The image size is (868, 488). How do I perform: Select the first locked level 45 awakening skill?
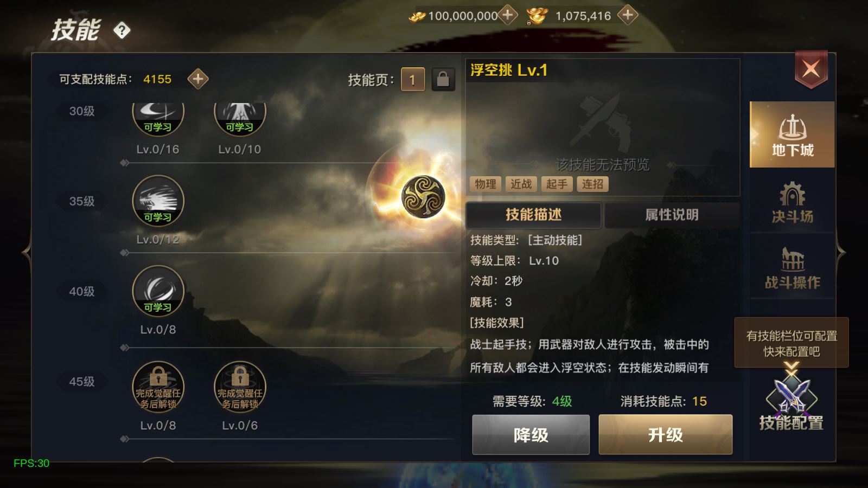coord(158,387)
